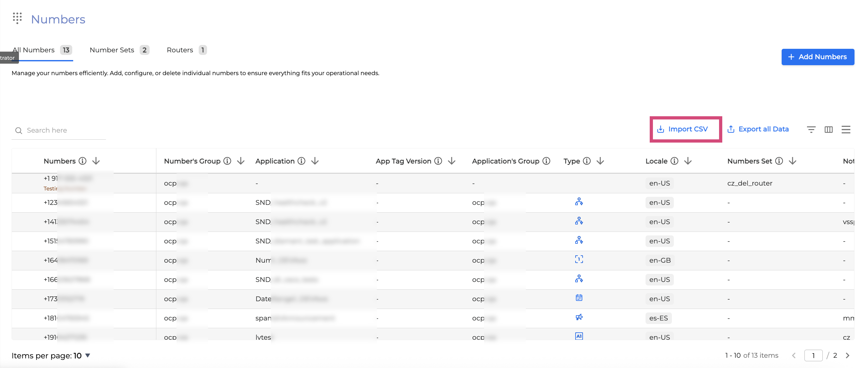Switch to the Number Sets tab
868x368 pixels.
(118, 50)
